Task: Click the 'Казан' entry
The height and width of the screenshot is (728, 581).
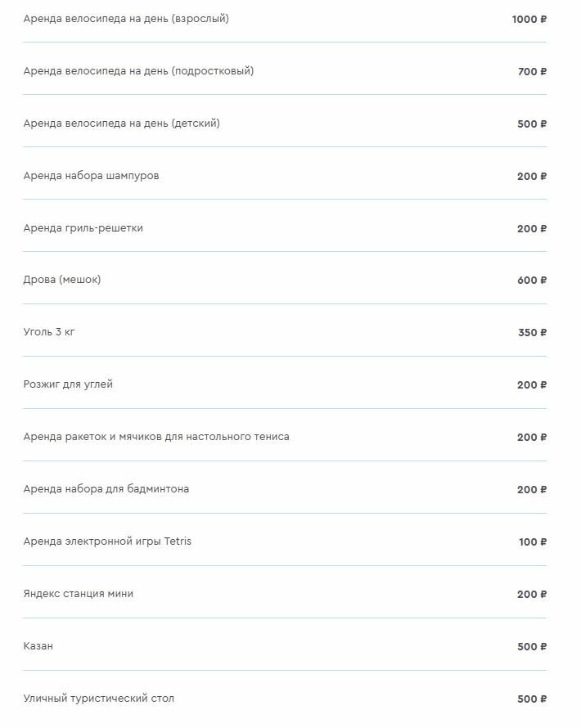Action: (38, 646)
